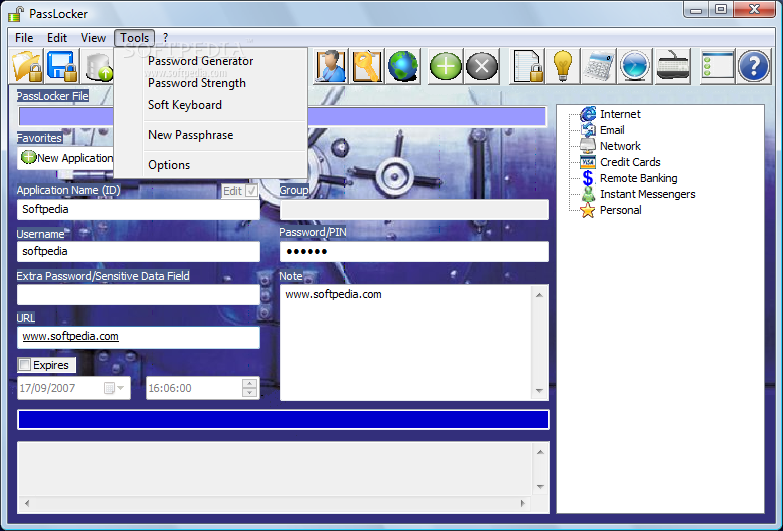Select the Instant Messengers group
Viewport: 783px width, 531px height.
point(647,194)
